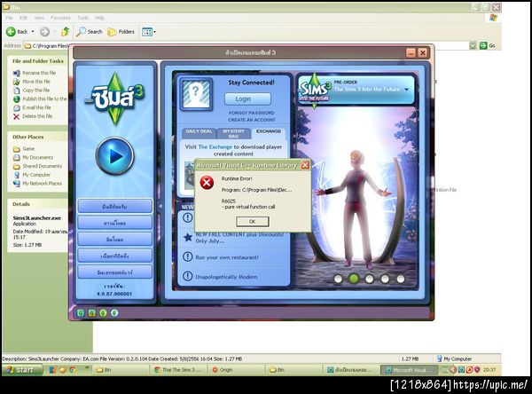Click FORGOT PASSWORD link
The image size is (532, 394).
click(252, 113)
